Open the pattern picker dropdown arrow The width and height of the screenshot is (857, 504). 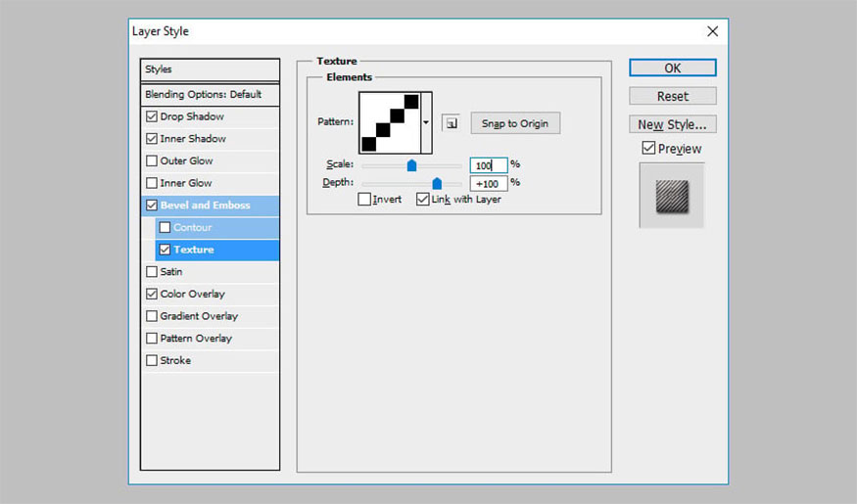pyautogui.click(x=426, y=122)
